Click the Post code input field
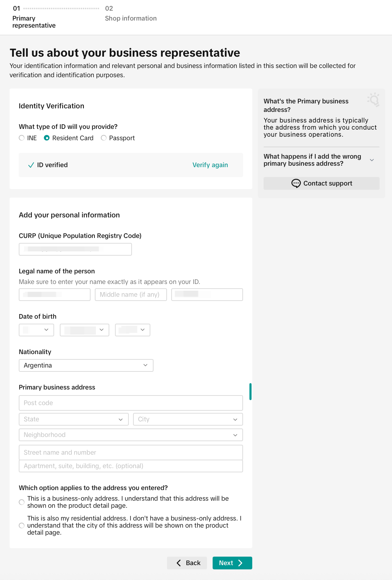 coord(131,403)
